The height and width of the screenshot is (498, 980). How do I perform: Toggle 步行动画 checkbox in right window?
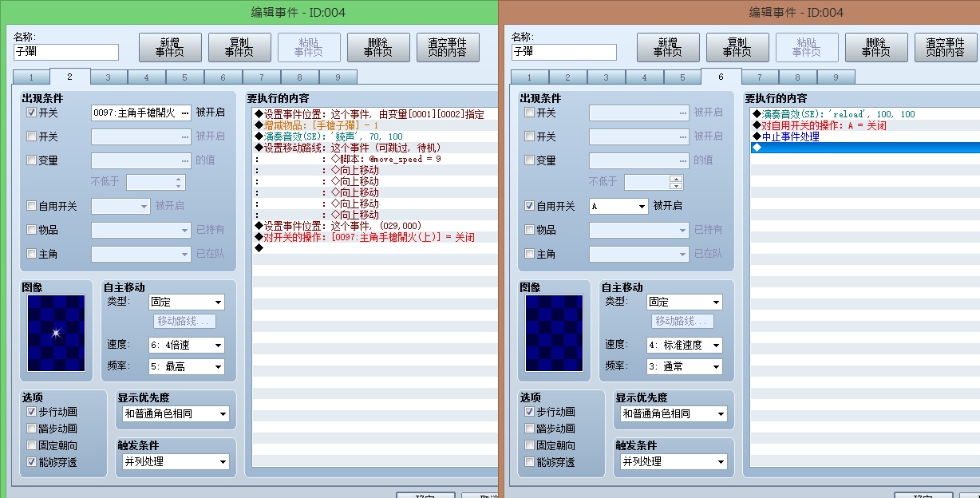[530, 412]
